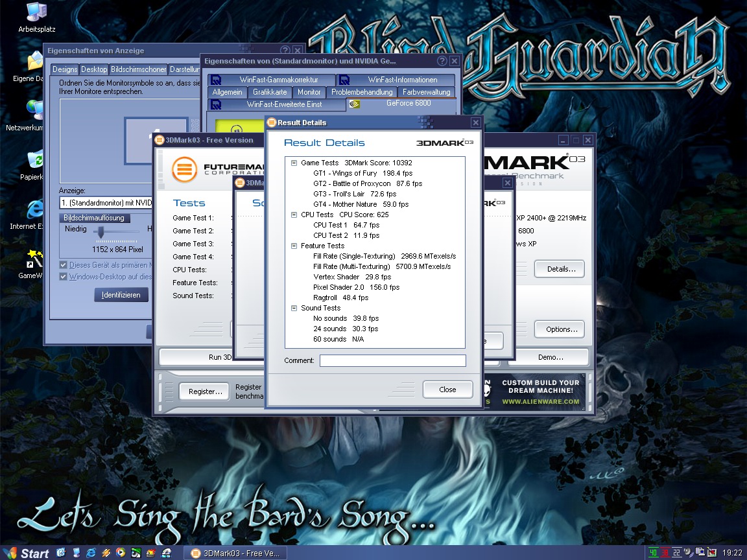The height and width of the screenshot is (560, 747).
Task: Click the help question mark in Eigenschaften von Anzeige
Action: pyautogui.click(x=285, y=50)
